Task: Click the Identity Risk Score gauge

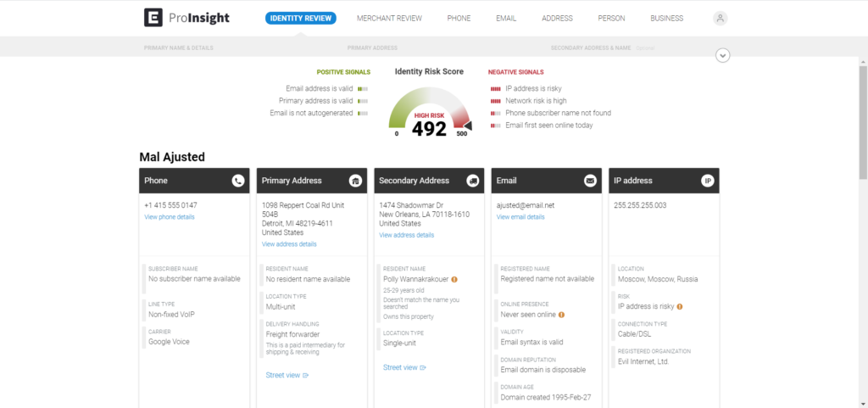Action: click(430, 114)
